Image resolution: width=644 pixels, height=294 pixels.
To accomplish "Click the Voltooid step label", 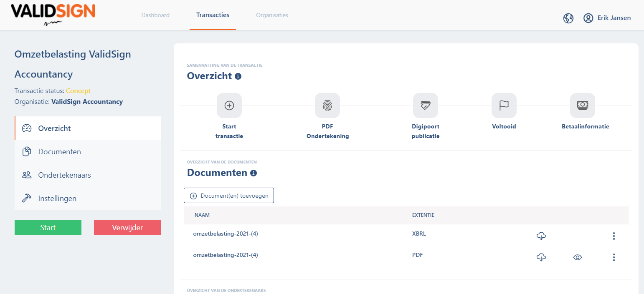I will (504, 126).
